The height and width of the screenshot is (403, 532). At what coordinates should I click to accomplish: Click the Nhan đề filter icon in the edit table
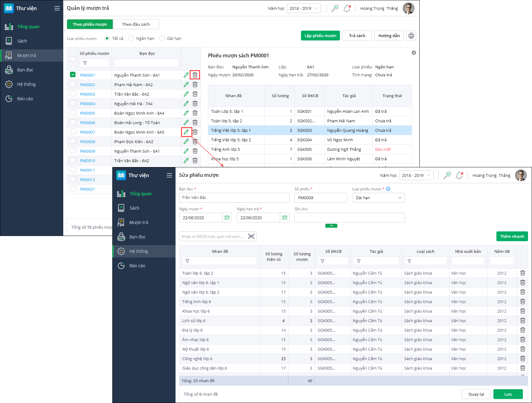coord(187,261)
